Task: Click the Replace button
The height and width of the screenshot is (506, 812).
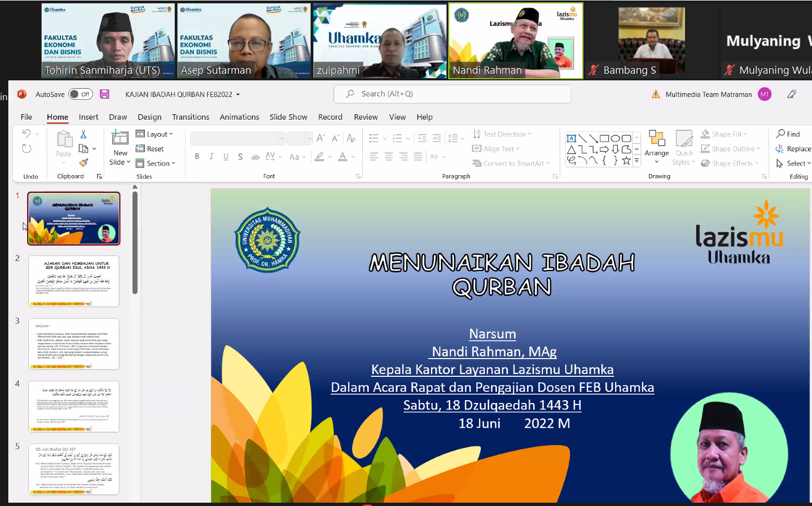Action: coord(794,149)
